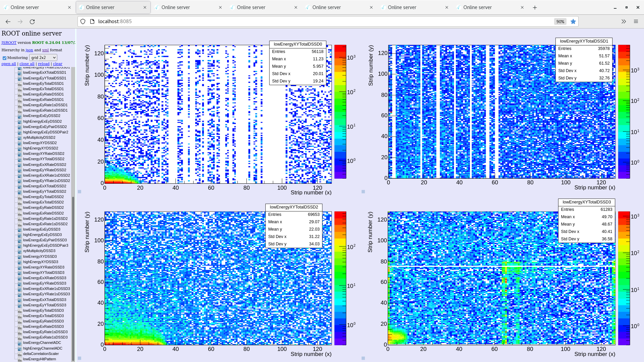Click histogram icon beside lowEnergyXYRateDSSD2
Screen dimensions: 644x362
coord(20,154)
